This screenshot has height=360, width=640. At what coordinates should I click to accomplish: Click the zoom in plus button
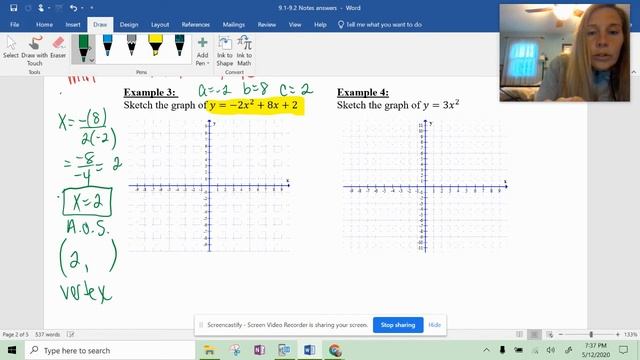click(618, 335)
